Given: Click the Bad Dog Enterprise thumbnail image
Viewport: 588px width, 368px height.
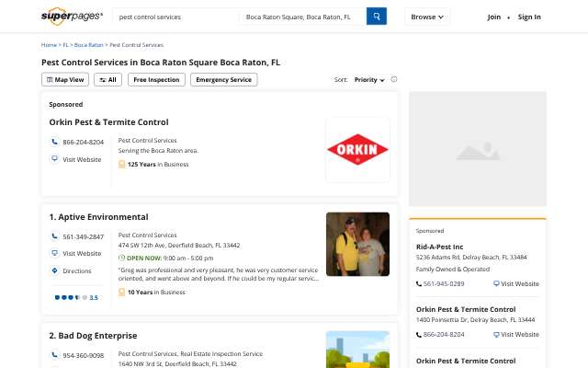Looking at the screenshot, I should [357, 350].
